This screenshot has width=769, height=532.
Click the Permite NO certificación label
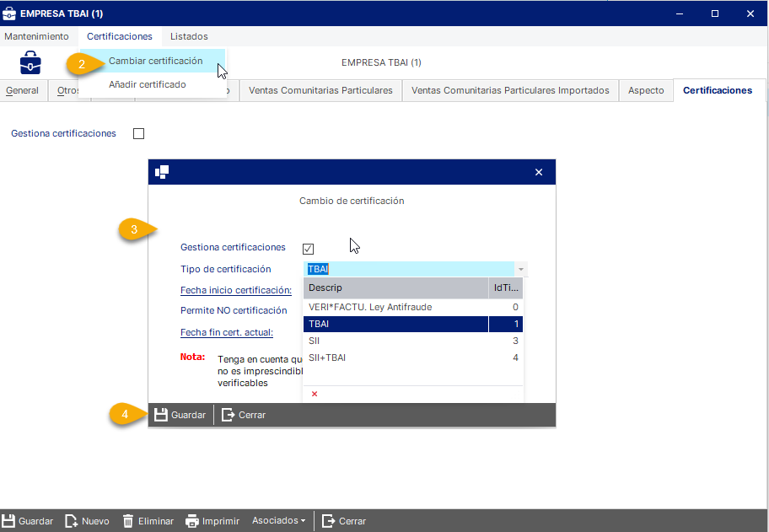click(x=234, y=310)
